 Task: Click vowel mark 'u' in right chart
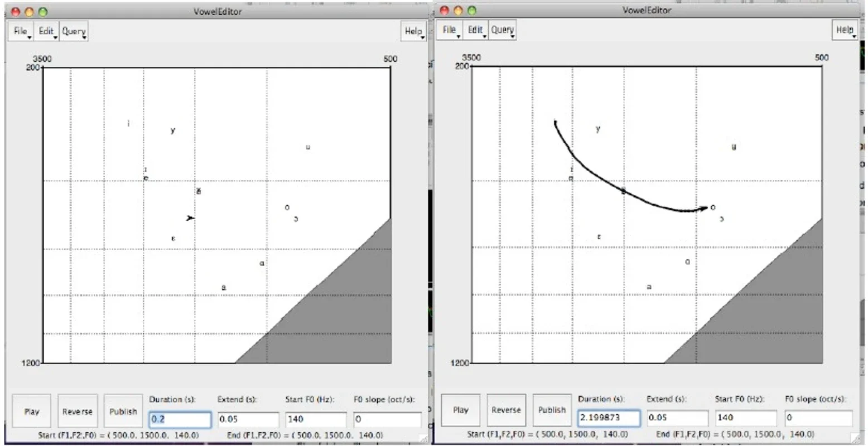734,147
